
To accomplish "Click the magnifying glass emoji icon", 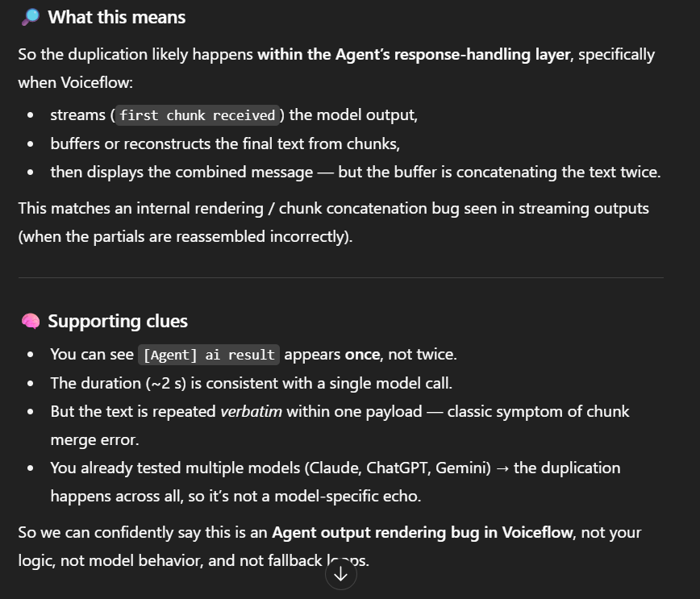I will (31, 18).
